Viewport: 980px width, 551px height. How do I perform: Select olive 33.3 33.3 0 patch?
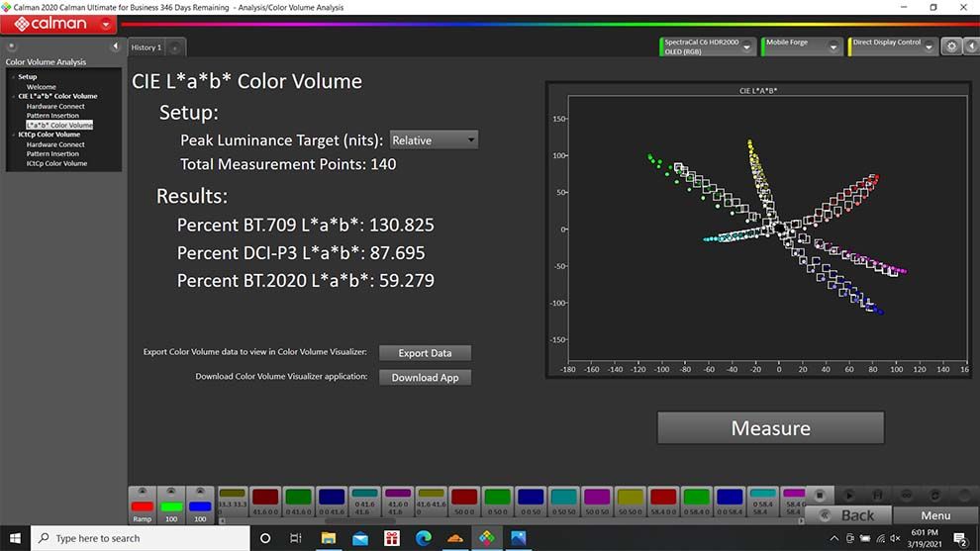[233, 502]
